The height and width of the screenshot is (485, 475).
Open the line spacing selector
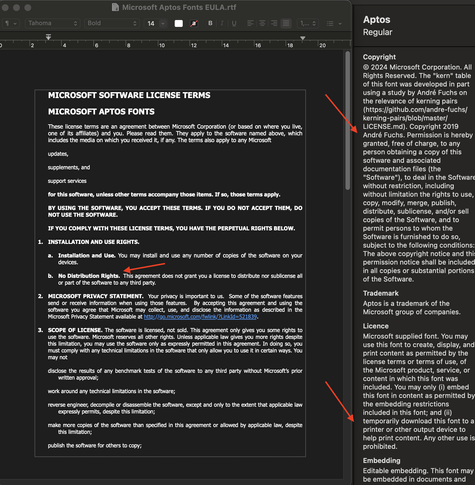click(308, 23)
